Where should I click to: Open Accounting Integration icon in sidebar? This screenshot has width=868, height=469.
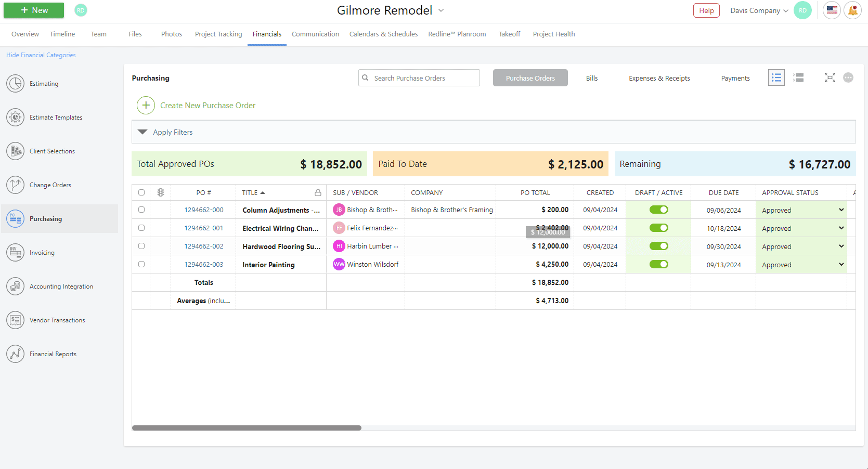coord(16,286)
